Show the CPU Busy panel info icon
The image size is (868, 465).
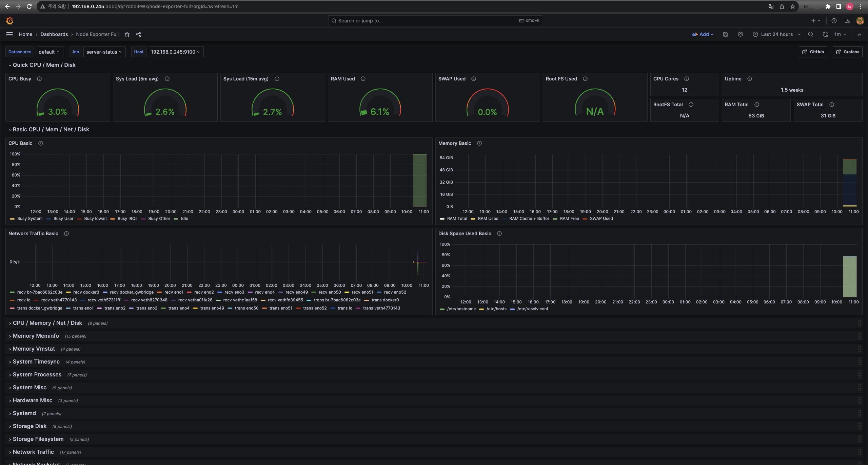39,79
